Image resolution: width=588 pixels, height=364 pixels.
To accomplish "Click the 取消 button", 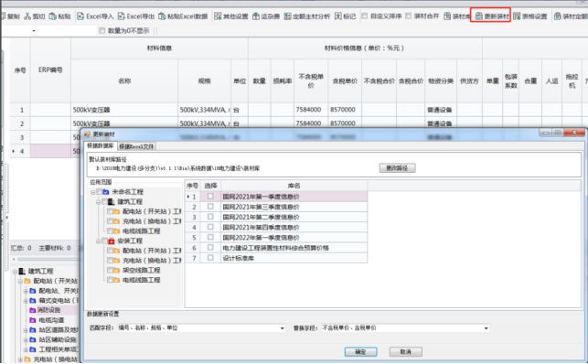I will coord(406,351).
